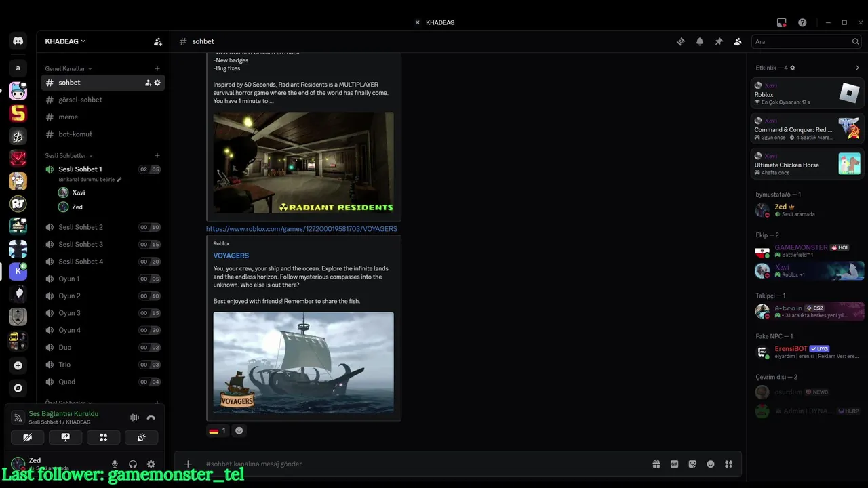Open GIF picker
868x488 pixels.
(675, 464)
